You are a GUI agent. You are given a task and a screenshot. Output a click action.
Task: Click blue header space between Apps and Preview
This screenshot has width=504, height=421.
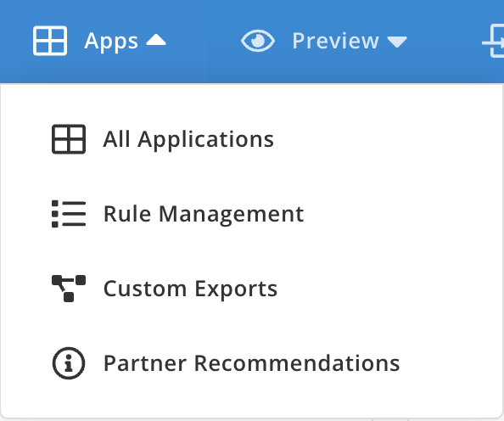pos(204,41)
